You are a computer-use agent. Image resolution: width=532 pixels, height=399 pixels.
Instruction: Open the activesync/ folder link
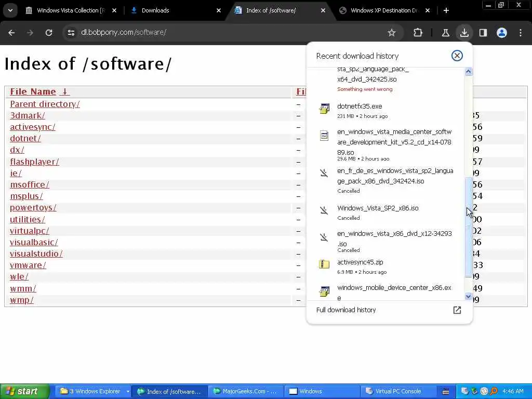[x=33, y=127]
